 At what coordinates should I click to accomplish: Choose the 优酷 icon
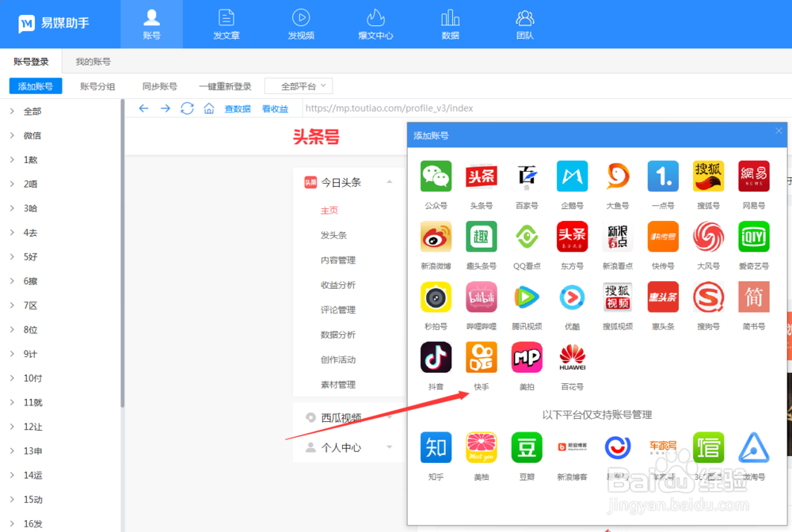click(x=573, y=297)
